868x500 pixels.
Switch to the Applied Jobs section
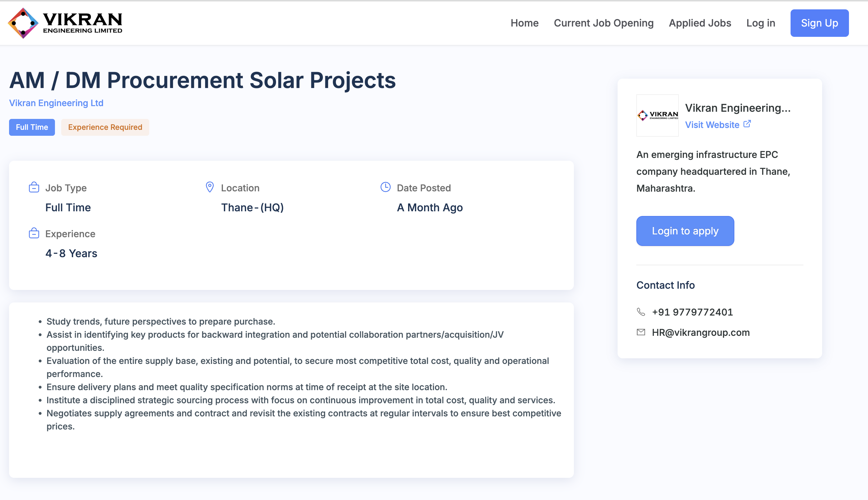click(700, 23)
